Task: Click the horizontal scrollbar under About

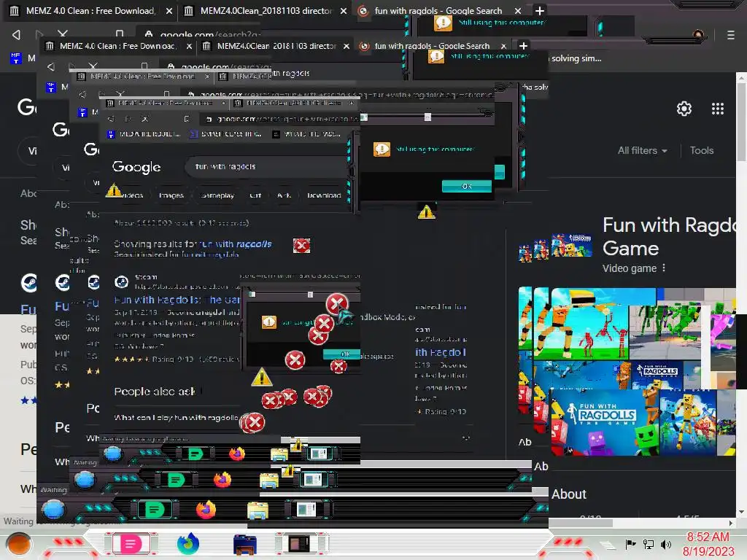Action: (580, 523)
